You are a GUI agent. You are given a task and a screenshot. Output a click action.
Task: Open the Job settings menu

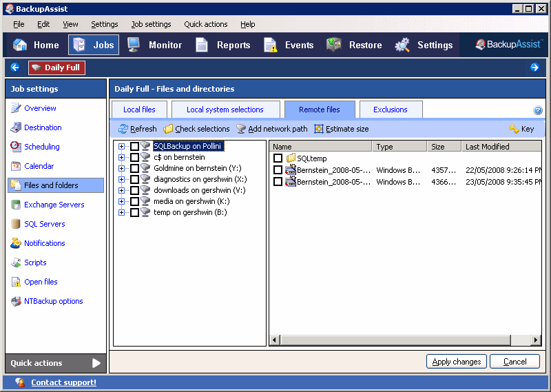click(x=151, y=24)
